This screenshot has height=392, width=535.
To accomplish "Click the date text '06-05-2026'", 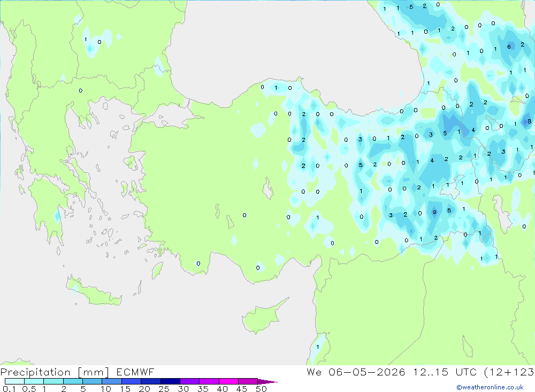I will (367, 372).
